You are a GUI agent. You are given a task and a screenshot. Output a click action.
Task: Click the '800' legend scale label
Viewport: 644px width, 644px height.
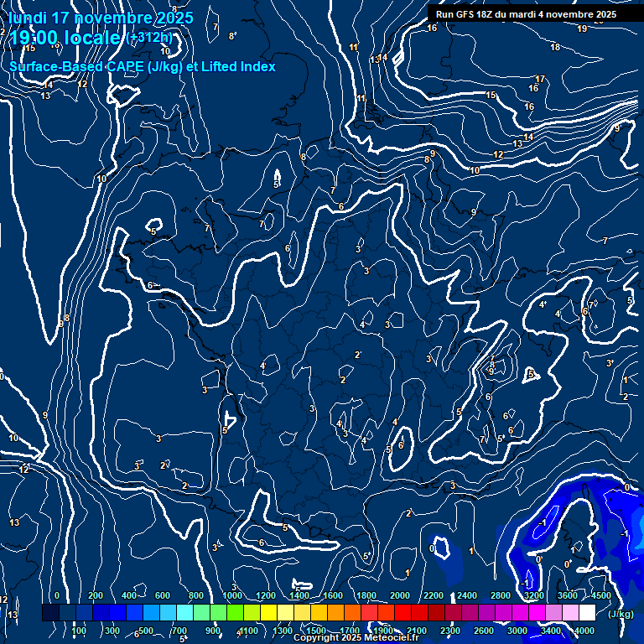(x=196, y=595)
